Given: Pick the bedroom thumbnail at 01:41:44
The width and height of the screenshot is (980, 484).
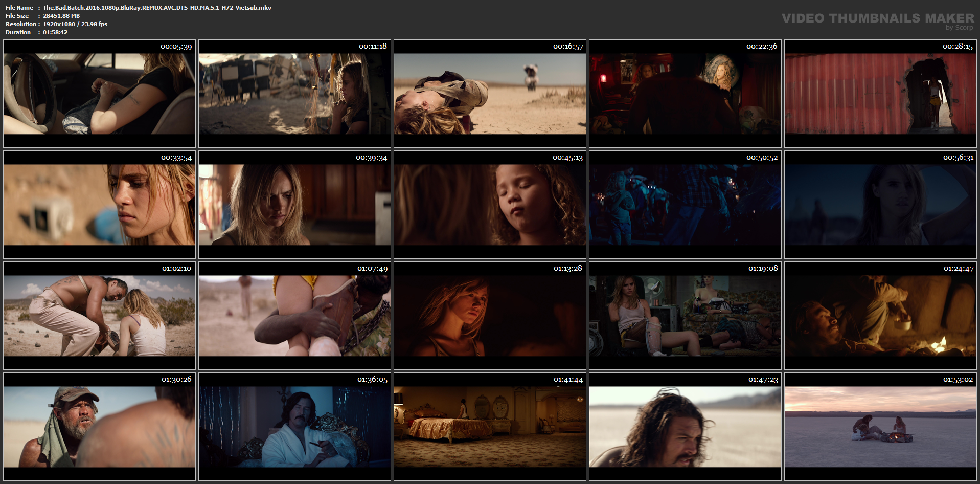Looking at the screenshot, I should (490, 427).
